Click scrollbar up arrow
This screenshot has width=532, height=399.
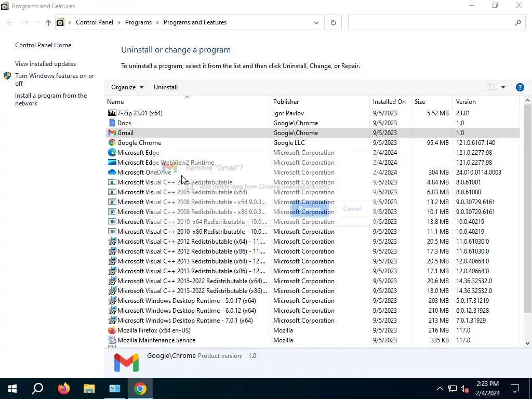click(527, 100)
